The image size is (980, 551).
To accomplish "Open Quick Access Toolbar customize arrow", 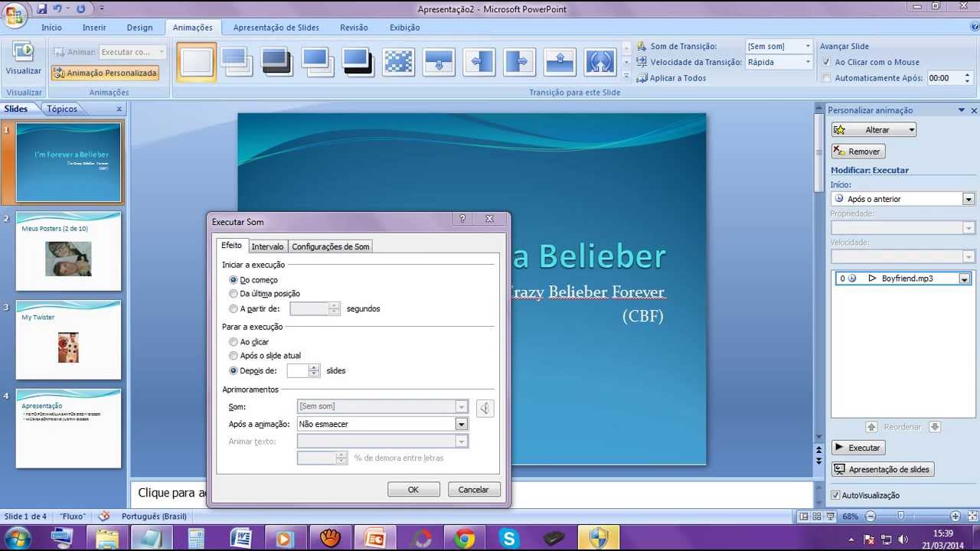I will click(103, 9).
